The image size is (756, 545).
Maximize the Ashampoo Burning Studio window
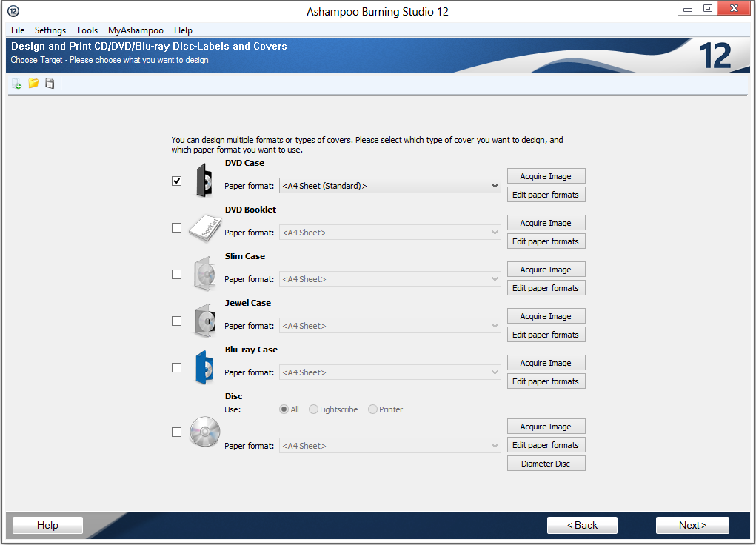[x=708, y=9]
